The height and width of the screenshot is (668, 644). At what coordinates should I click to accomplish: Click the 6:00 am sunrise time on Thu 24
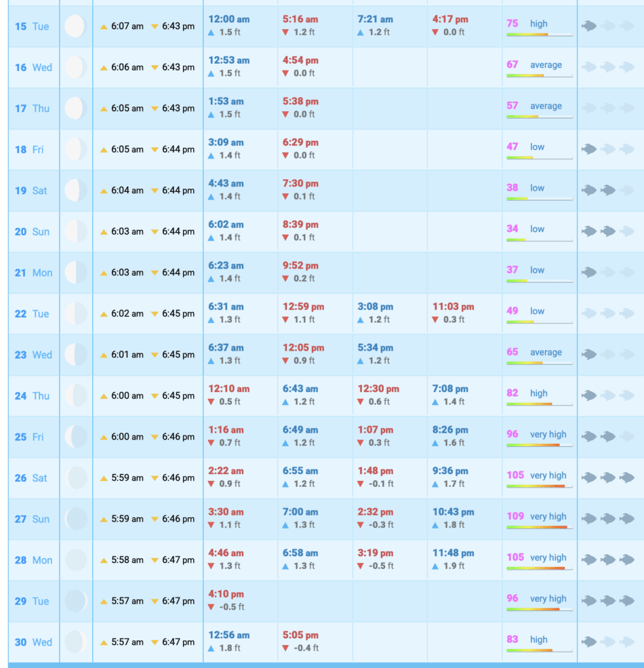127,396
